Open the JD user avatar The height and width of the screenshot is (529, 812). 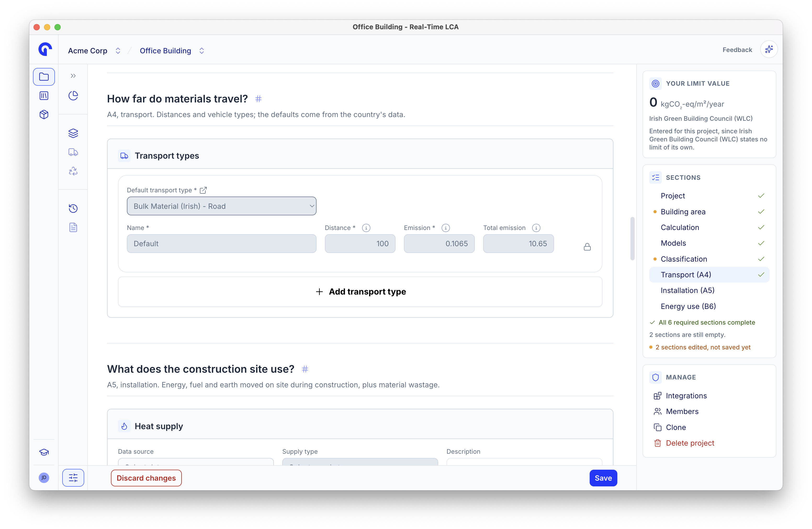pyautogui.click(x=44, y=478)
